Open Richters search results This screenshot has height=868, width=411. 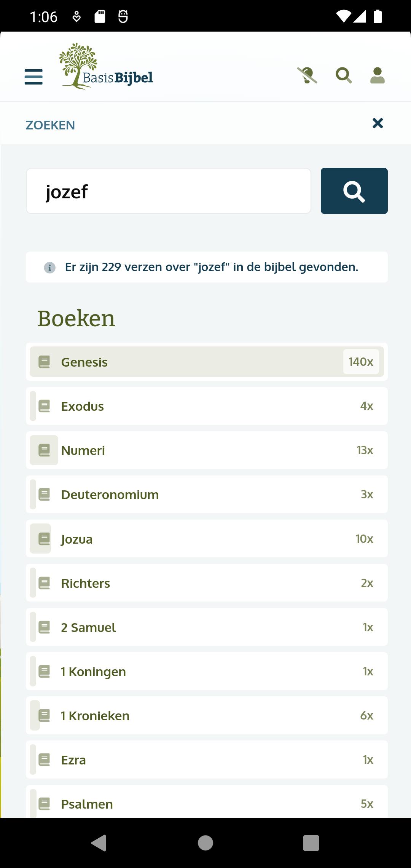(207, 583)
